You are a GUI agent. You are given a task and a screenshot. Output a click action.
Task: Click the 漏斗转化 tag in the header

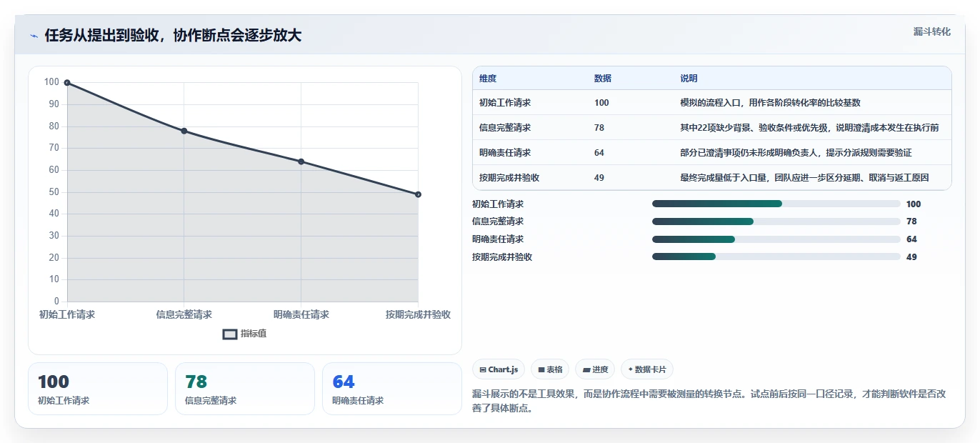pos(932,32)
